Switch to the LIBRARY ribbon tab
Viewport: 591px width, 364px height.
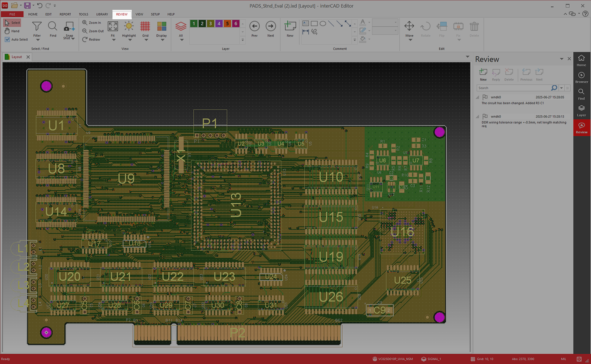[x=102, y=14]
